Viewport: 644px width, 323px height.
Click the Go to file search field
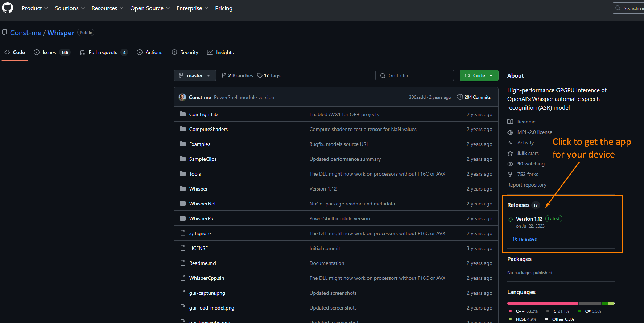pyautogui.click(x=414, y=75)
